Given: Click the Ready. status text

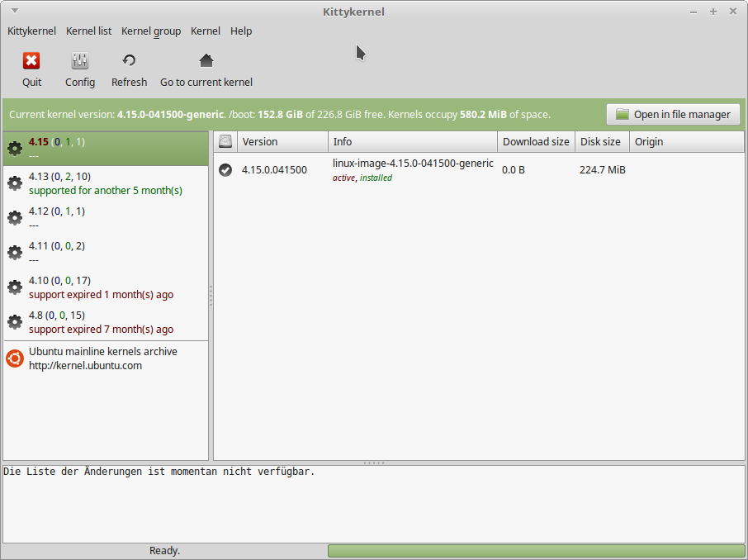Looking at the screenshot, I should [164, 551].
